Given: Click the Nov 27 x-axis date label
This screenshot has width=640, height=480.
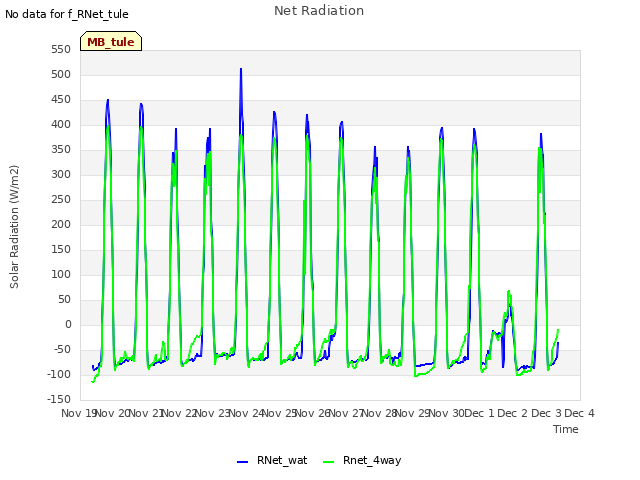Looking at the screenshot, I should point(347,413).
